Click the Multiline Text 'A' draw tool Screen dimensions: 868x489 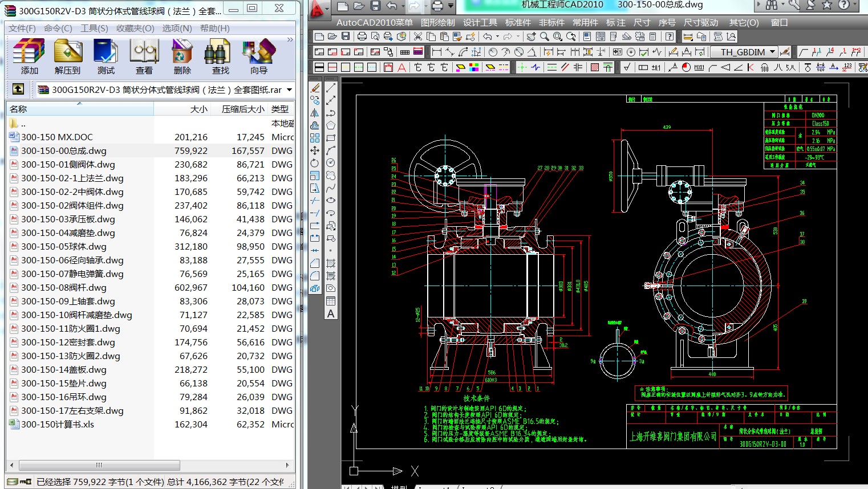(x=331, y=313)
